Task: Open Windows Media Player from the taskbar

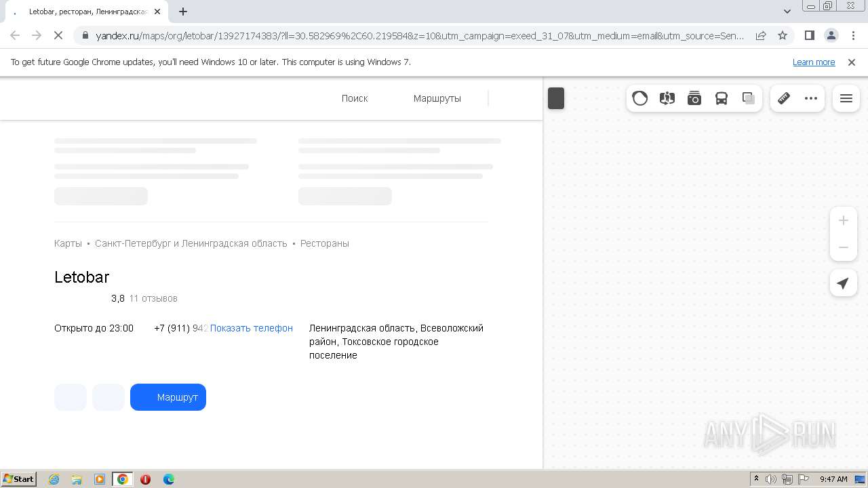Action: pos(100,479)
